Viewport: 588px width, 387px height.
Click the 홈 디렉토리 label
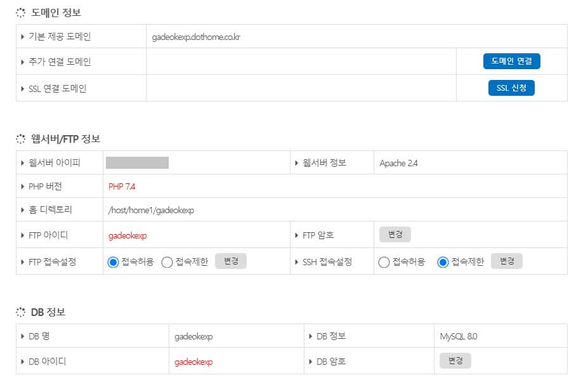point(50,210)
